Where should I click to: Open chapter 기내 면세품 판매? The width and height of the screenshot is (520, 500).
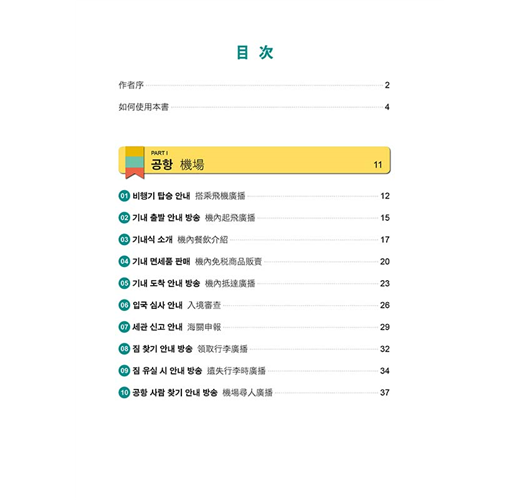tap(254, 261)
